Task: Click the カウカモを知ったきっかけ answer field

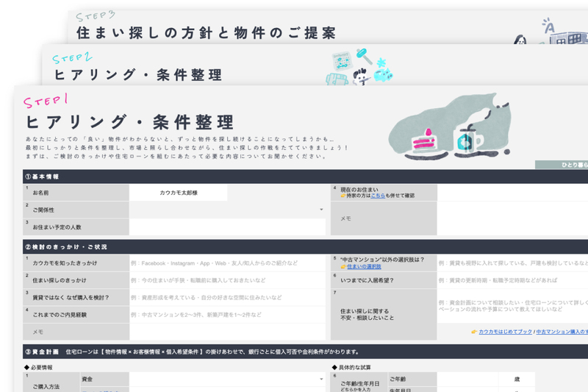Action: point(227,263)
